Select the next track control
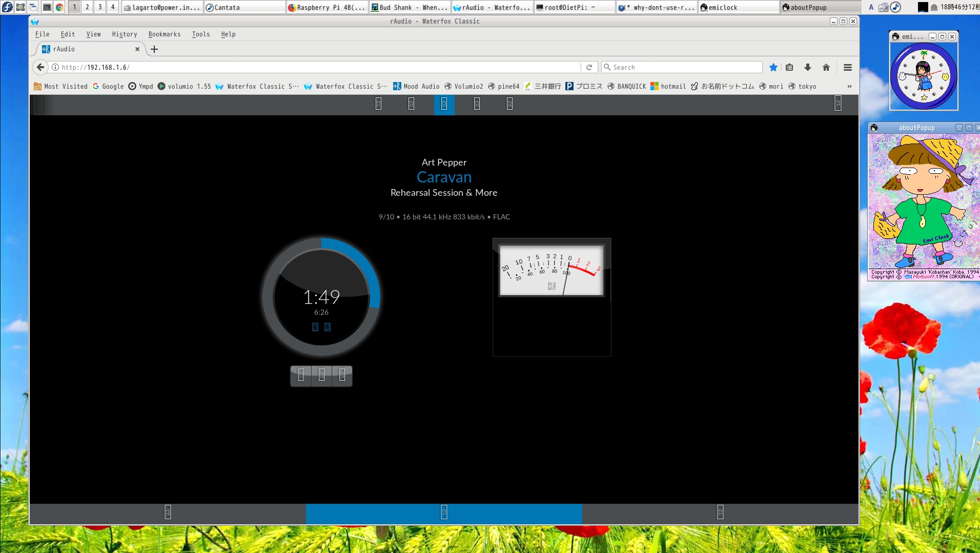This screenshot has height=553, width=980. (341, 375)
